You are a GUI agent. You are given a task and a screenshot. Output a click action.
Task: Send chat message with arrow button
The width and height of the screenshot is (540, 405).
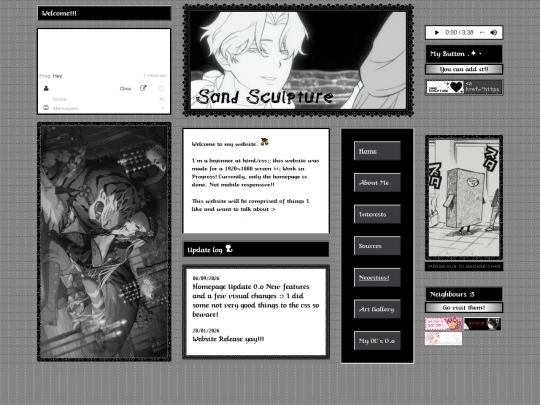[163, 108]
